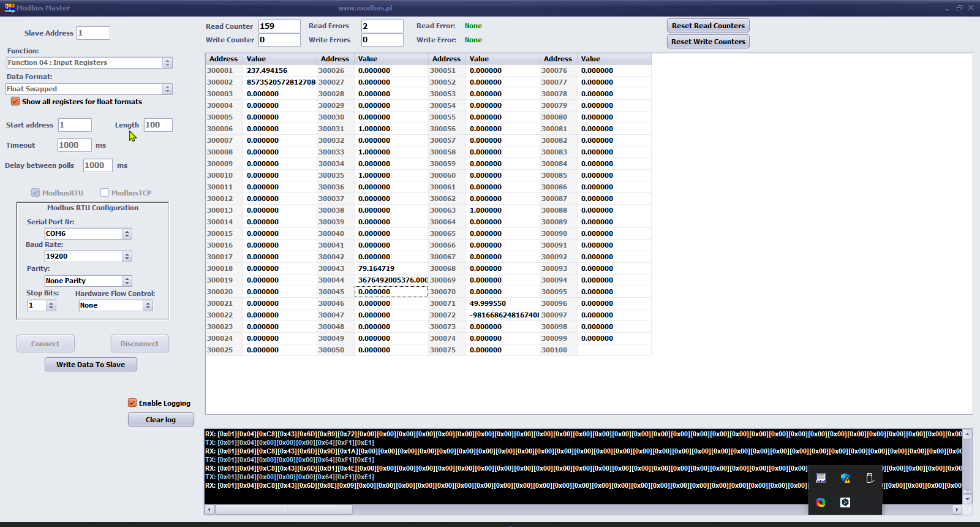
Task: Click the Timeout input field
Action: [x=75, y=145]
